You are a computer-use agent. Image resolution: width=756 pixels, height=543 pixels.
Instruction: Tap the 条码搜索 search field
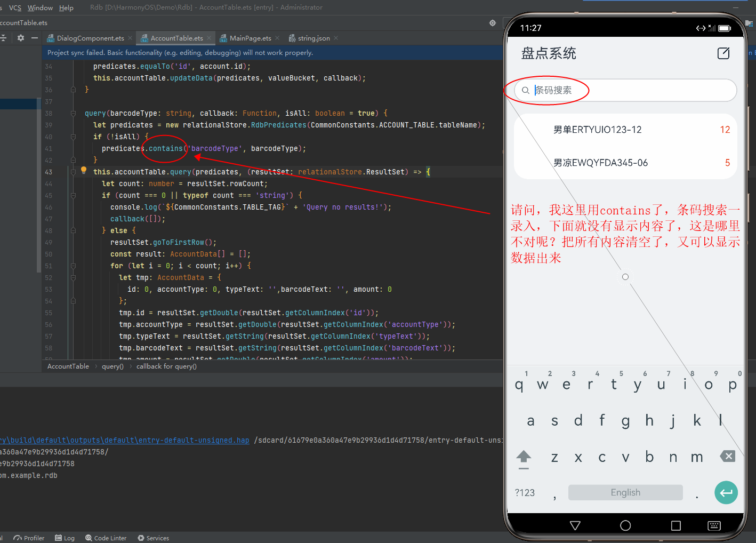click(x=625, y=90)
